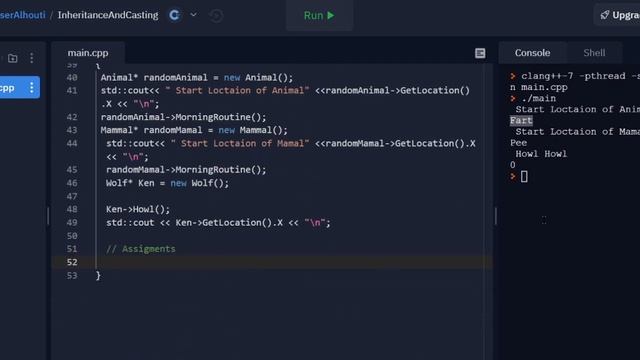Click the '0' output line in the console

point(513,165)
